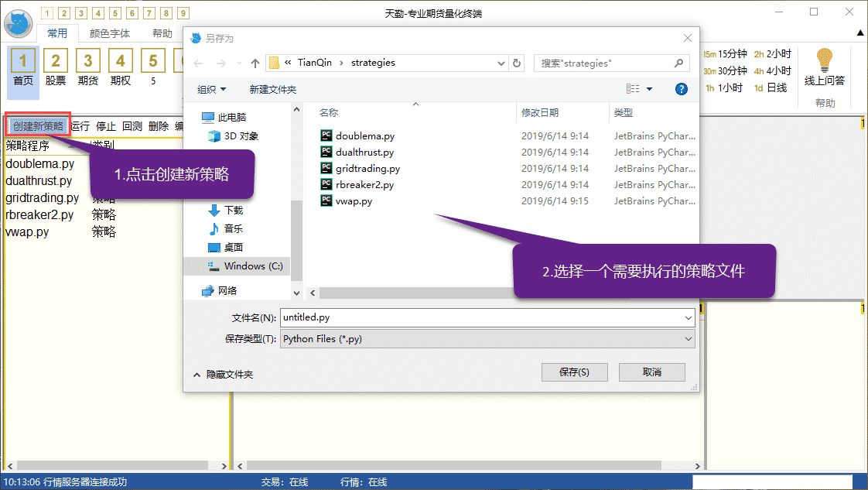Open the 帮助 ribbon tab
Screen dimensions: 868x490
point(162,33)
